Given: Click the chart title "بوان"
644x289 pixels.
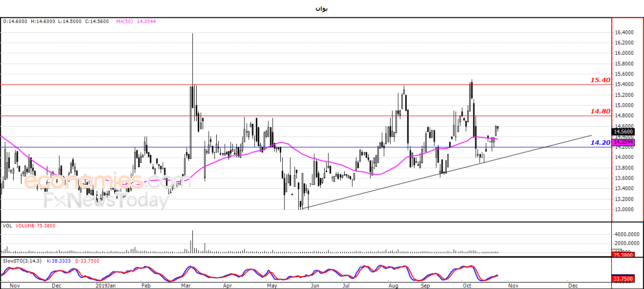Looking at the screenshot, I should pyautogui.click(x=321, y=9).
